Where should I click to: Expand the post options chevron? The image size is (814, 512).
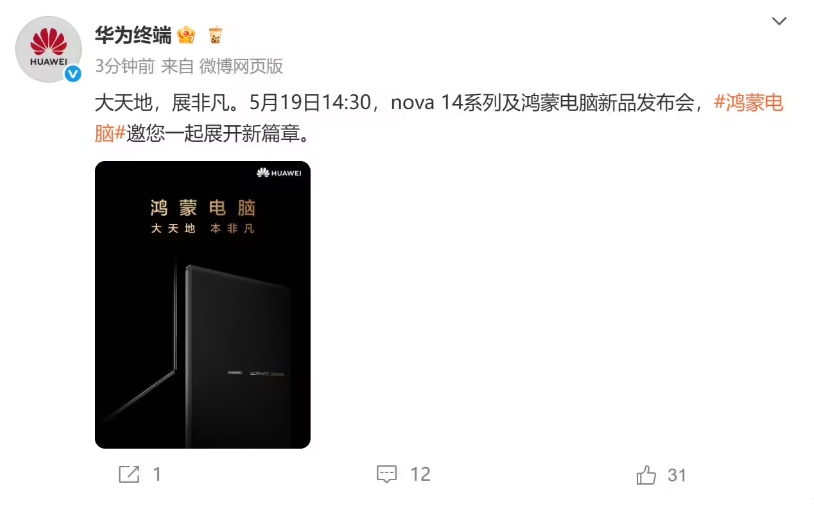pyautogui.click(x=779, y=21)
